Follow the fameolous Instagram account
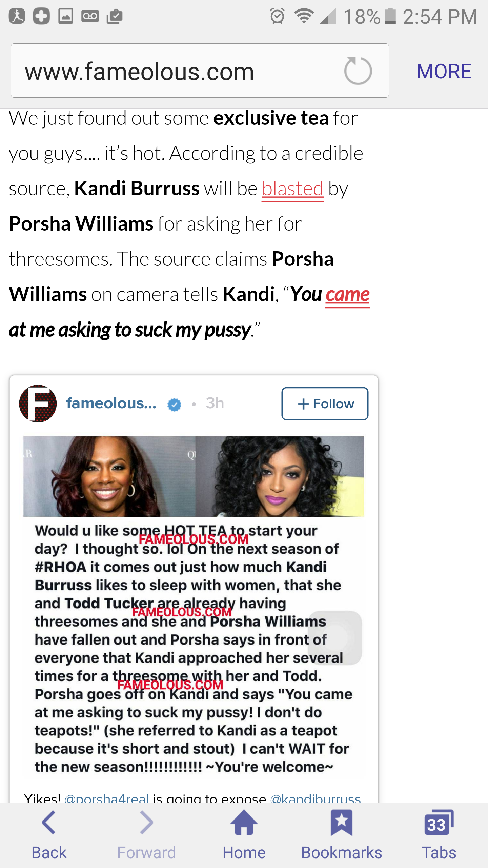 pos(325,403)
